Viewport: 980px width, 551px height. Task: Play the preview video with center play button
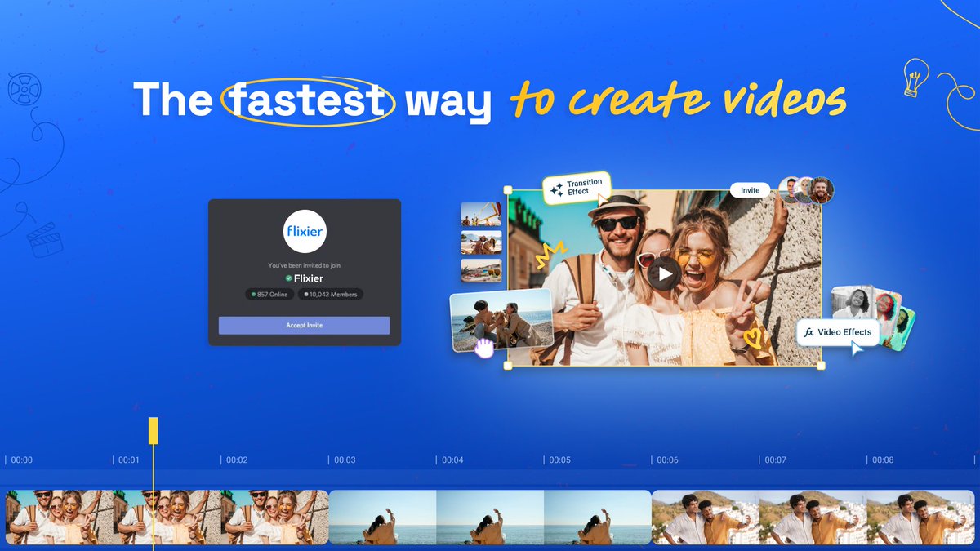point(665,274)
